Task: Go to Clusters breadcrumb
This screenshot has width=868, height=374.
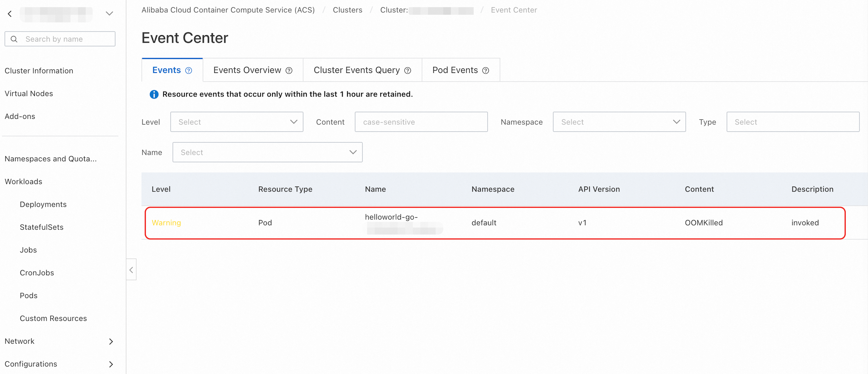Action: [x=348, y=10]
